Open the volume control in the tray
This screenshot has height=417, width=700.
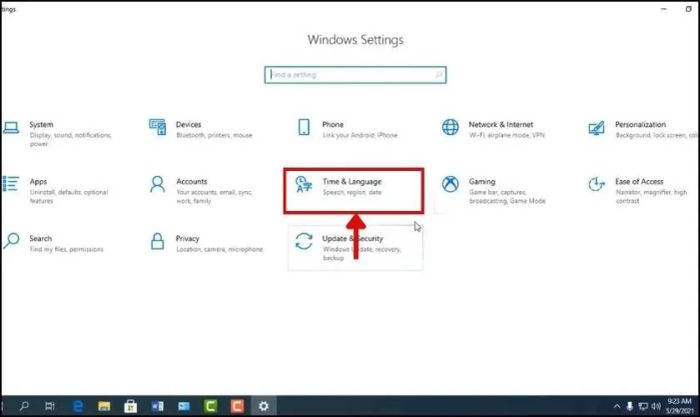click(656, 406)
